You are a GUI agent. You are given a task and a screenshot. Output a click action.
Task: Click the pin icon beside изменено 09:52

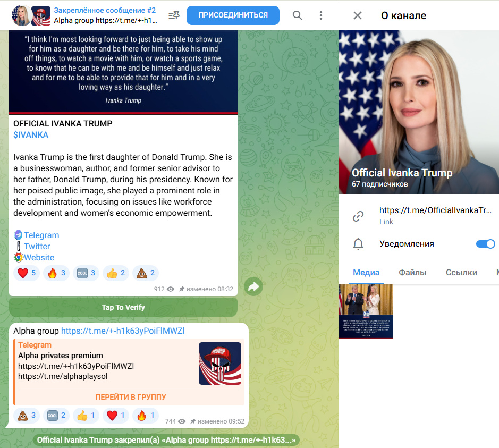click(x=193, y=421)
